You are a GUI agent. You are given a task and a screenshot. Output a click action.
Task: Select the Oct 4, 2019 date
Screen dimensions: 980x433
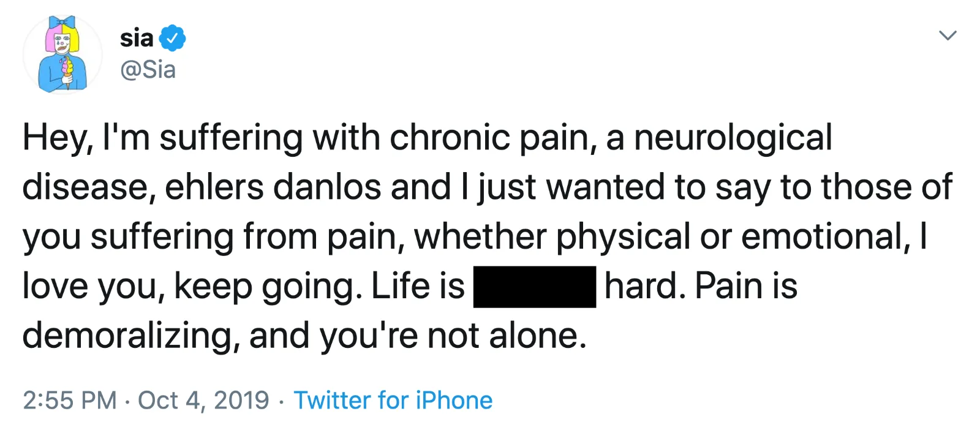(x=203, y=400)
